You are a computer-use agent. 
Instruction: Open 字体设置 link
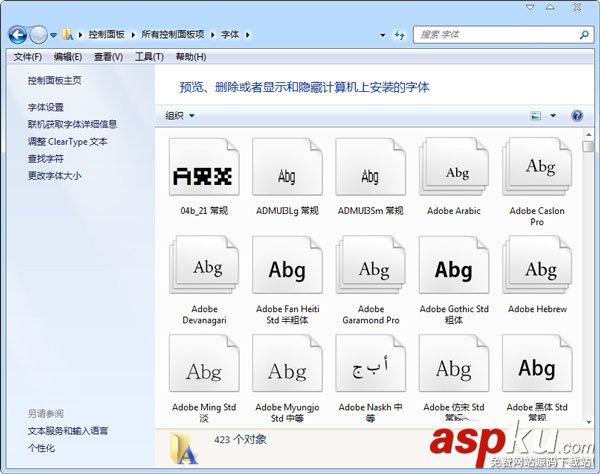pyautogui.click(x=46, y=108)
